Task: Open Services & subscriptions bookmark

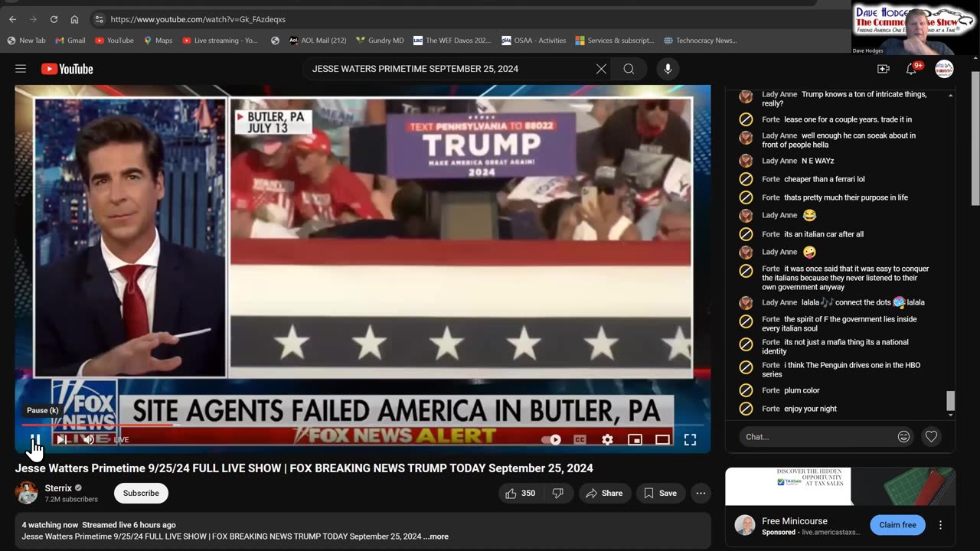Action: (x=615, y=41)
